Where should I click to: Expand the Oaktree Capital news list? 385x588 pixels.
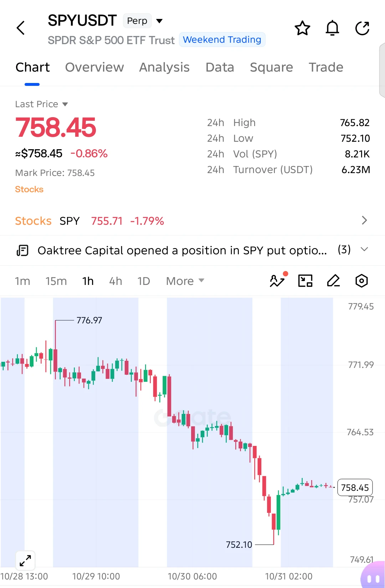[364, 249]
